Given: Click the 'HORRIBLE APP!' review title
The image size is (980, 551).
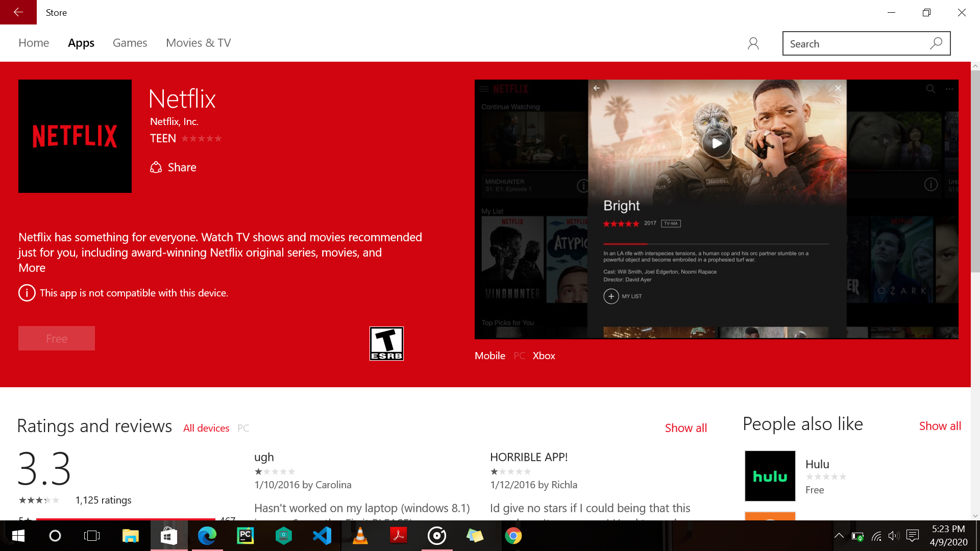Looking at the screenshot, I should tap(529, 457).
